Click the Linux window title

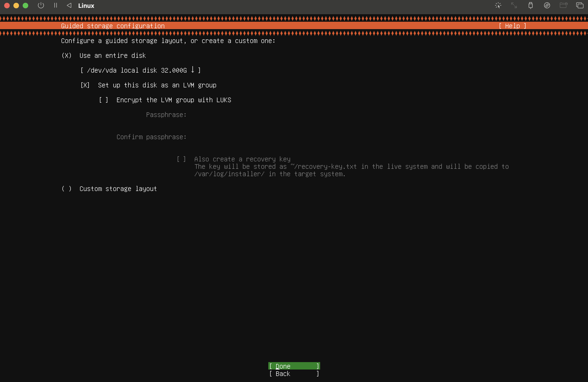point(86,6)
